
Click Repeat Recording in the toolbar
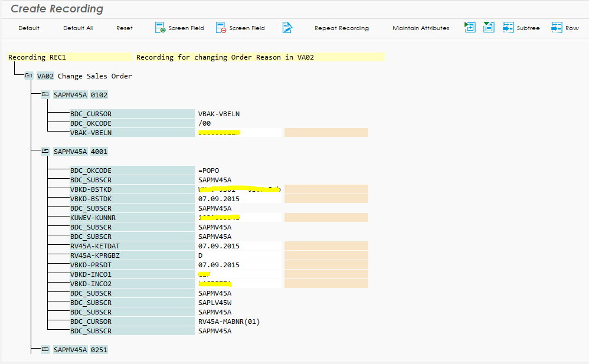coord(341,28)
